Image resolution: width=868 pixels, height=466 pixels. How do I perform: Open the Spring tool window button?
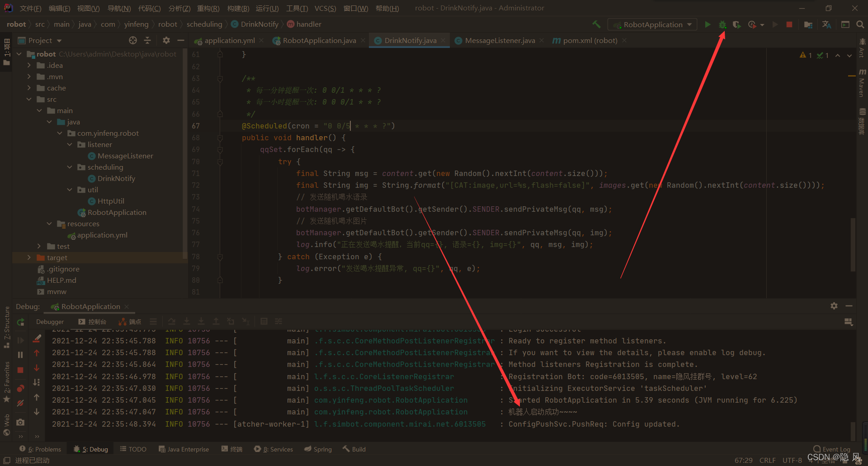[318, 449]
